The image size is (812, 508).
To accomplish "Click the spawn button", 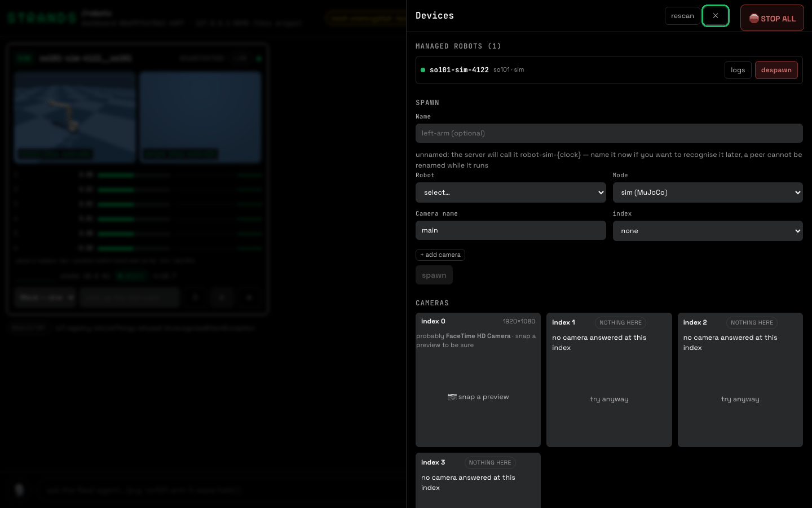I will tap(434, 275).
